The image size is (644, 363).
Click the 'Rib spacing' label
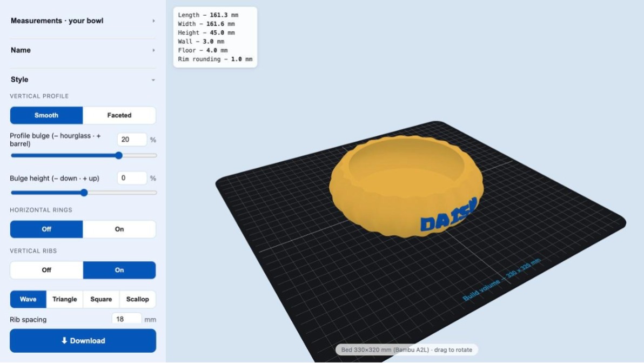click(x=28, y=319)
